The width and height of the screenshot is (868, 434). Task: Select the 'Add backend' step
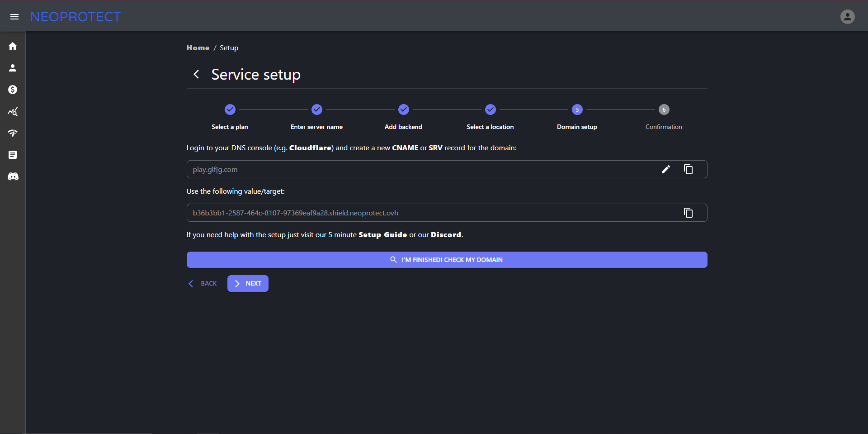point(403,118)
